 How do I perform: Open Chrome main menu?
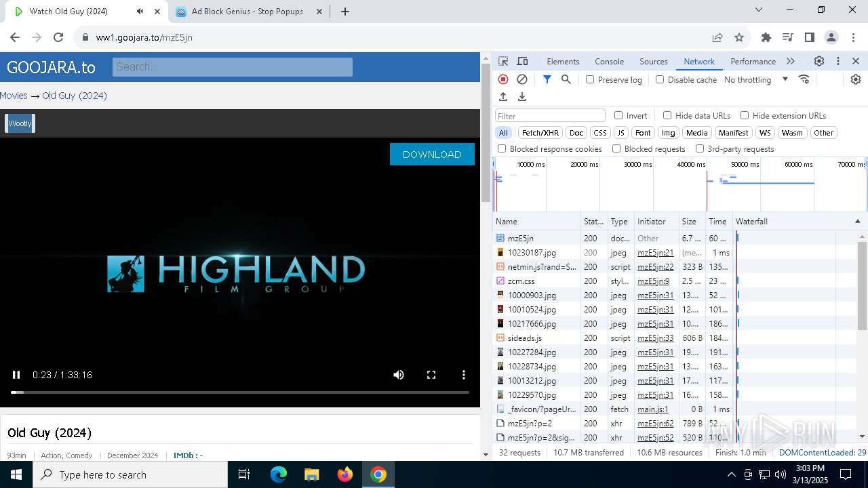click(853, 37)
